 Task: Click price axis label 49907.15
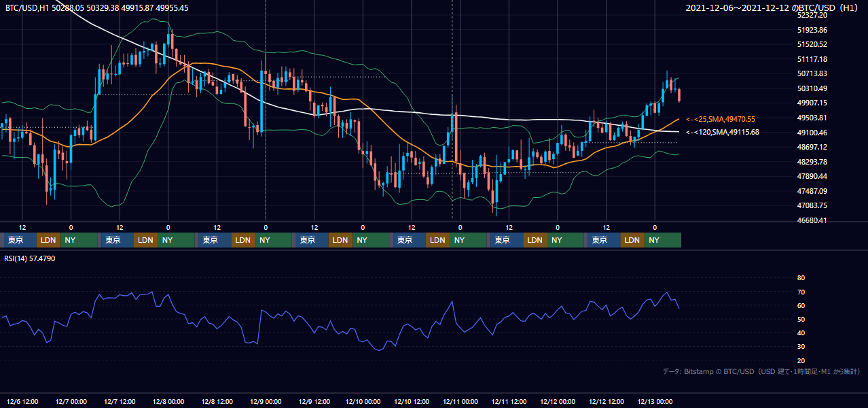(x=812, y=103)
